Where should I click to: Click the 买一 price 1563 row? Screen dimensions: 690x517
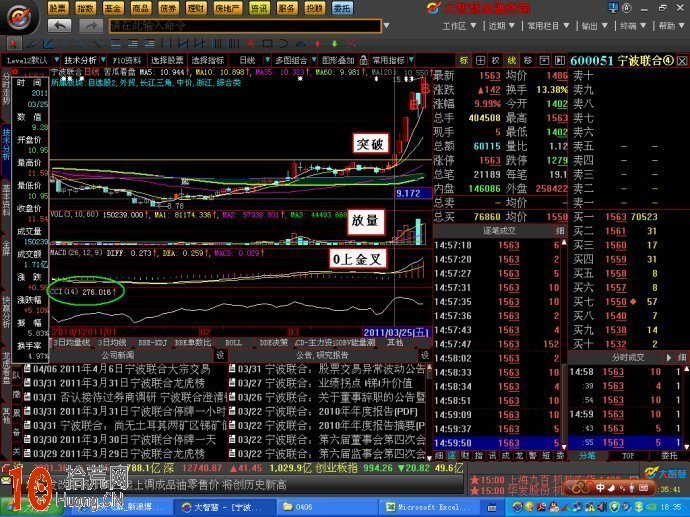coord(628,216)
